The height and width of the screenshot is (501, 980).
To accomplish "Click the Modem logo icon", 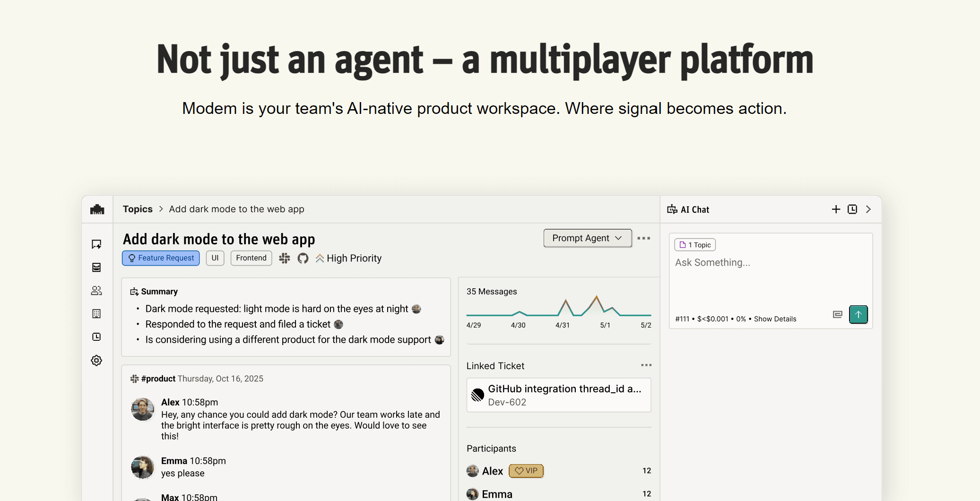I will [x=97, y=209].
